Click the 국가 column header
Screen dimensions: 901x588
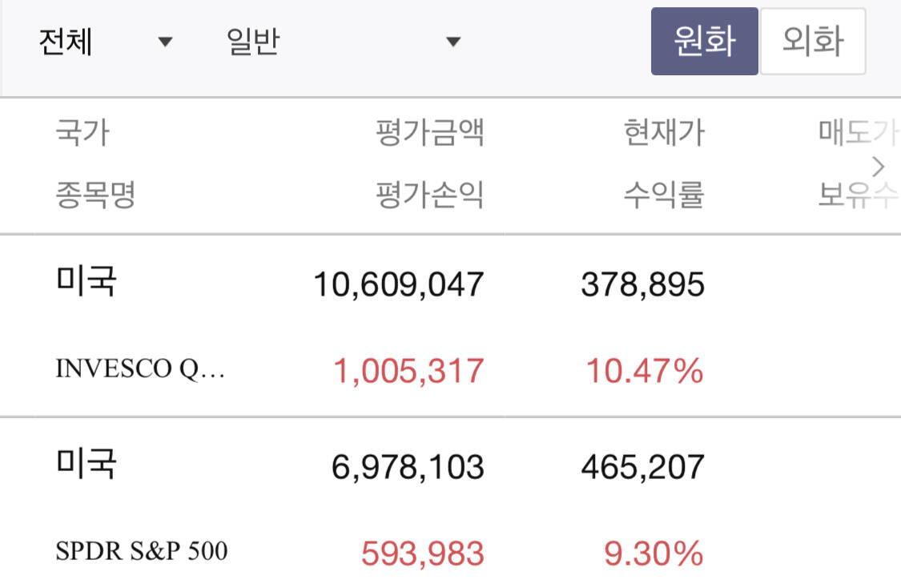(x=82, y=132)
